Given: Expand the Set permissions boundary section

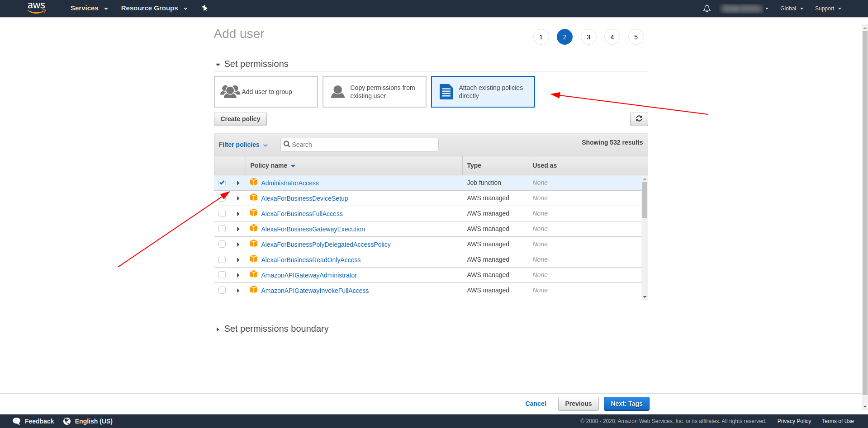Looking at the screenshot, I should [x=276, y=329].
